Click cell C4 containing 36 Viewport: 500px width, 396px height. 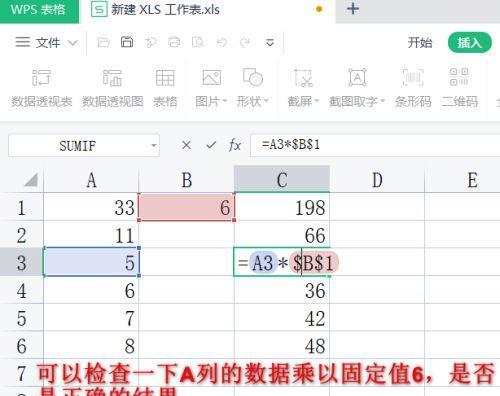pyautogui.click(x=282, y=290)
